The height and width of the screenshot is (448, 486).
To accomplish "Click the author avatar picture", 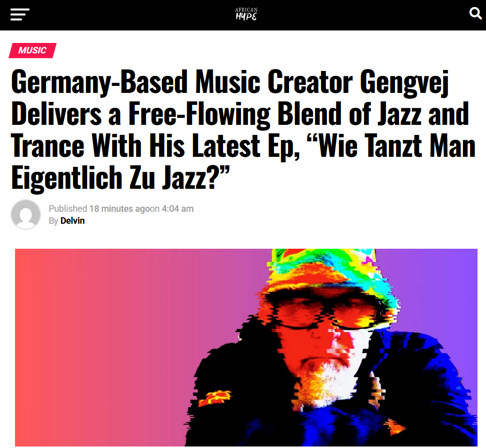I will 25,214.
